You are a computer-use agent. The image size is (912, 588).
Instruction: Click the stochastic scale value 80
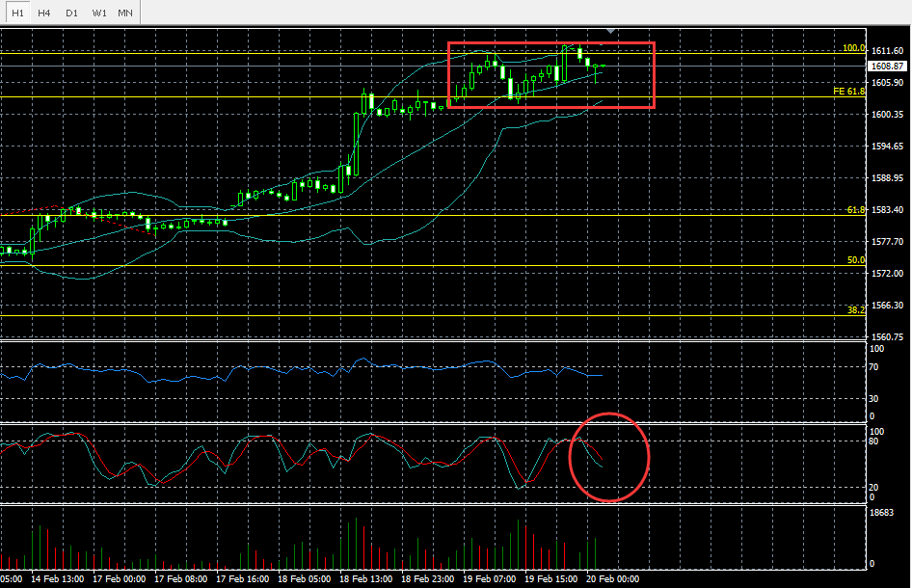(x=873, y=441)
